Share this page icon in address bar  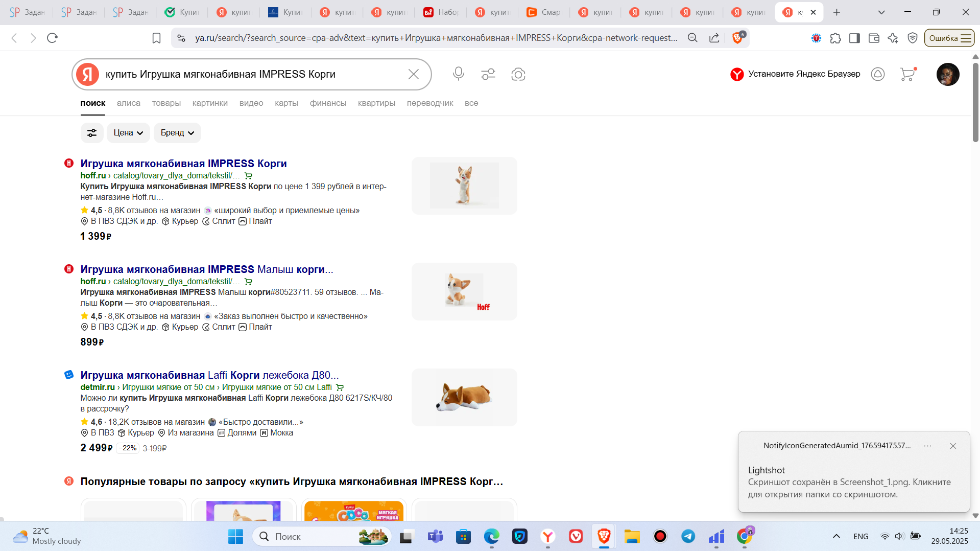[714, 38]
